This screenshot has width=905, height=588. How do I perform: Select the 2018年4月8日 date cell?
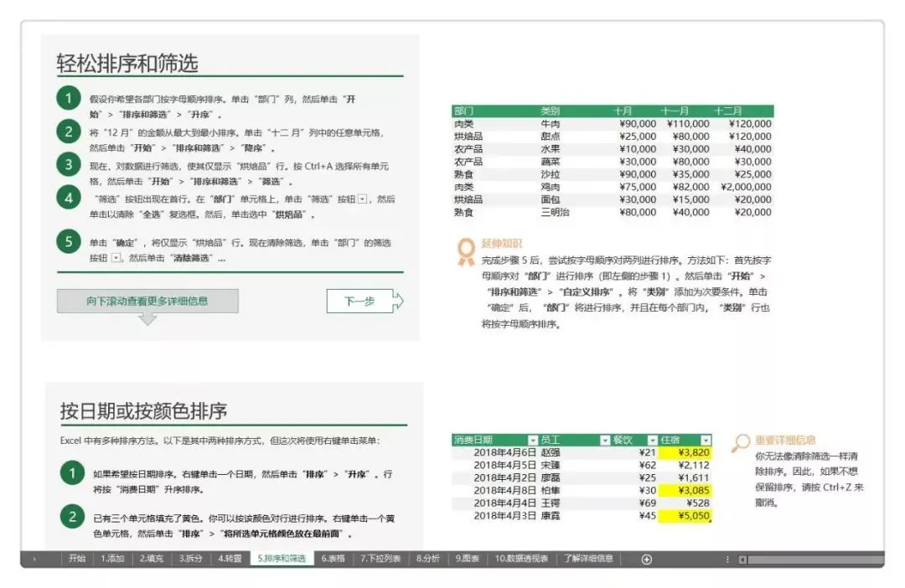(495, 491)
